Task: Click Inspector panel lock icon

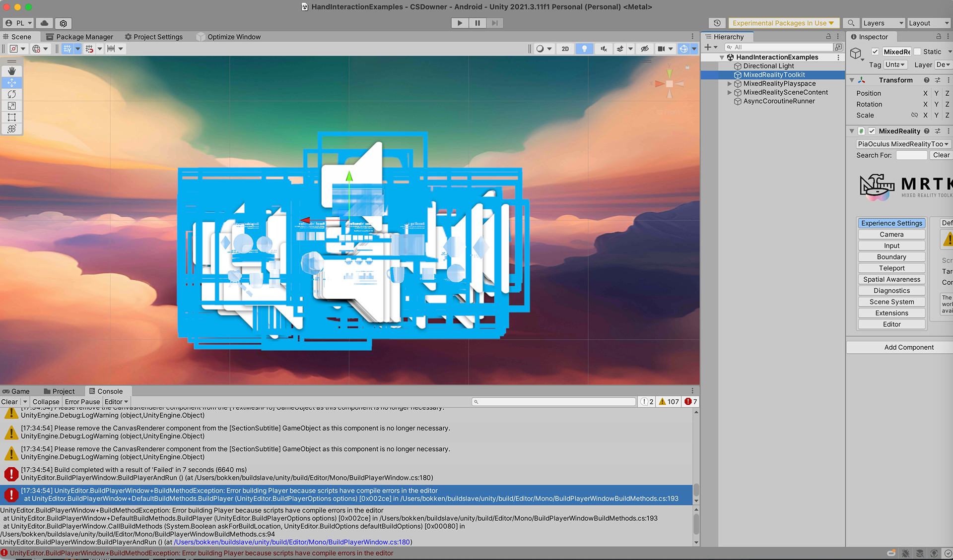Action: click(938, 37)
